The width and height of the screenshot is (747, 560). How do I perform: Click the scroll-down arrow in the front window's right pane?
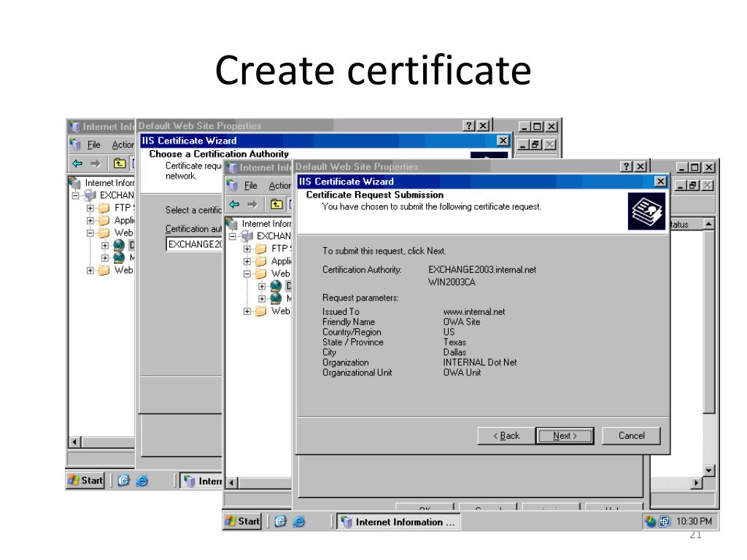709,470
